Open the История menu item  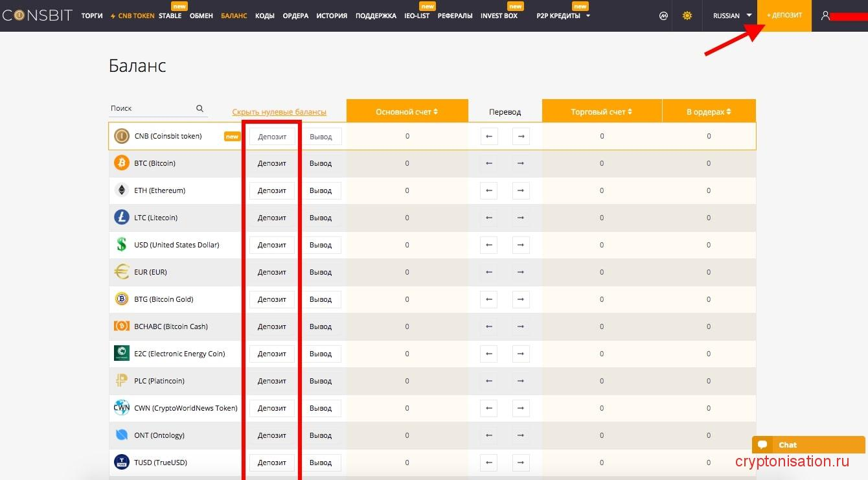click(332, 16)
